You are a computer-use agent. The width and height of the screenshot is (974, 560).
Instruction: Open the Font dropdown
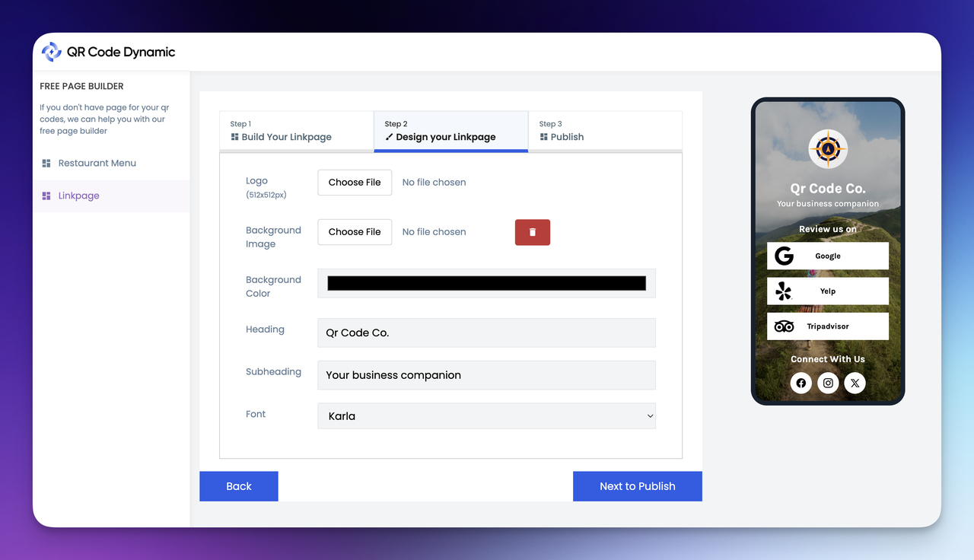(486, 416)
